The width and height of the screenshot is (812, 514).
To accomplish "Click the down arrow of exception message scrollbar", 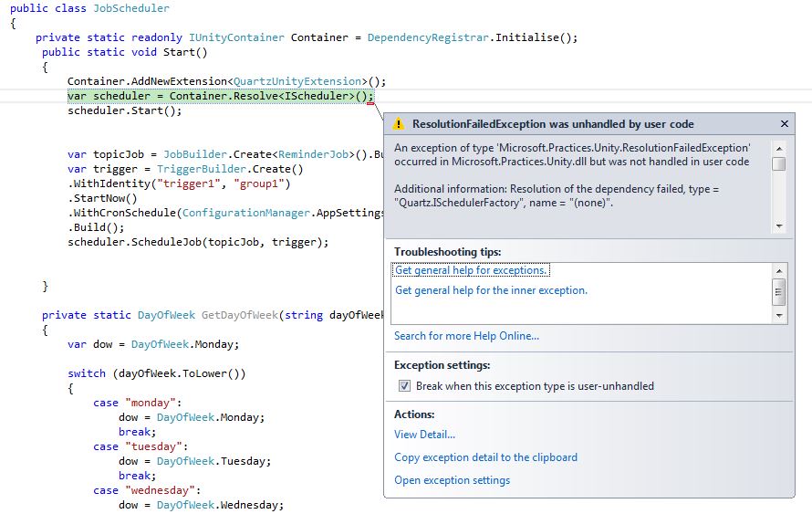I will click(x=778, y=226).
